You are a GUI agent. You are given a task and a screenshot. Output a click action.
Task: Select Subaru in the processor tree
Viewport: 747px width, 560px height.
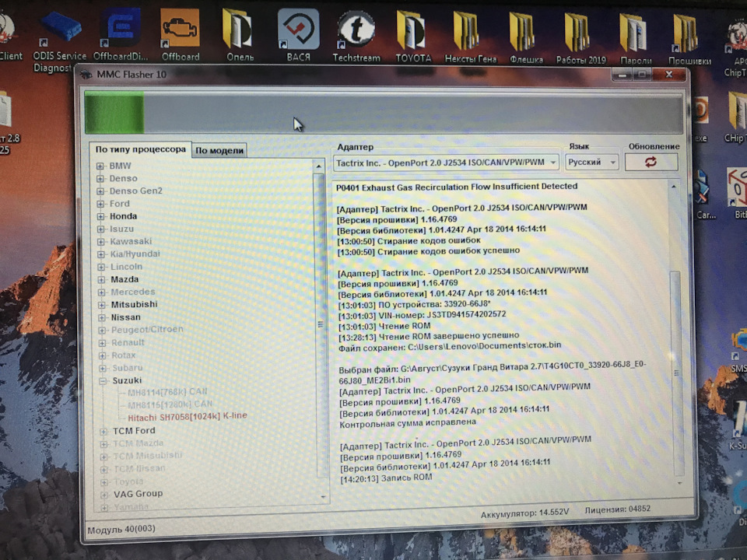pos(127,368)
